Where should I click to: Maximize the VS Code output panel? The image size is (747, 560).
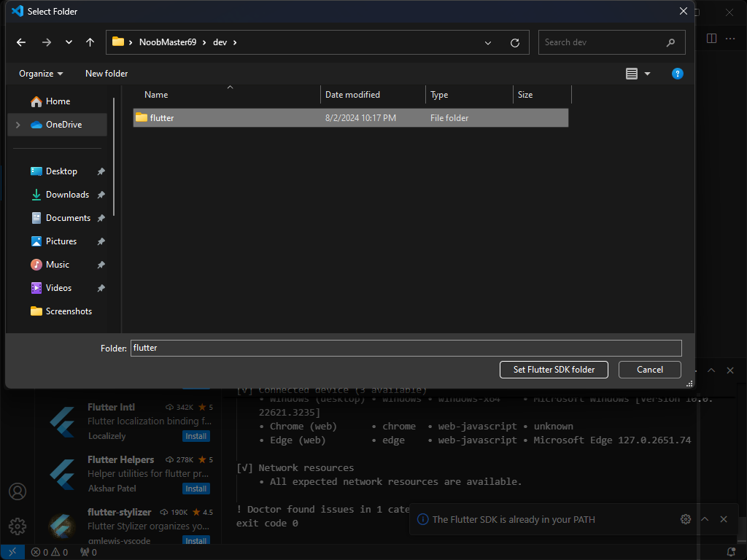click(x=711, y=370)
